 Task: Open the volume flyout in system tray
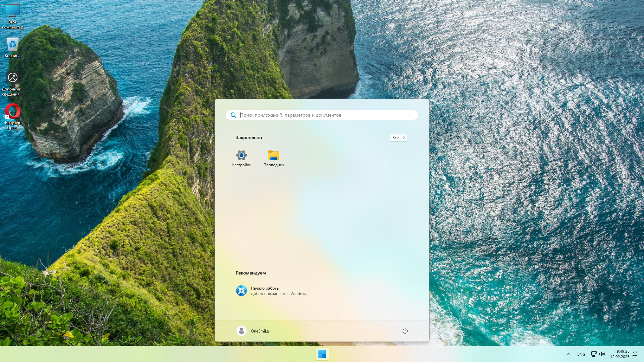coord(603,354)
